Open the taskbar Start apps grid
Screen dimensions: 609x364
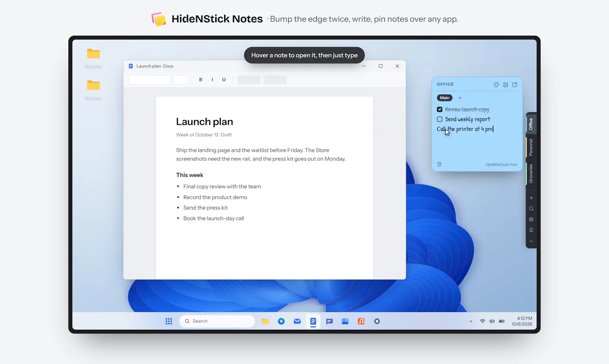click(169, 321)
